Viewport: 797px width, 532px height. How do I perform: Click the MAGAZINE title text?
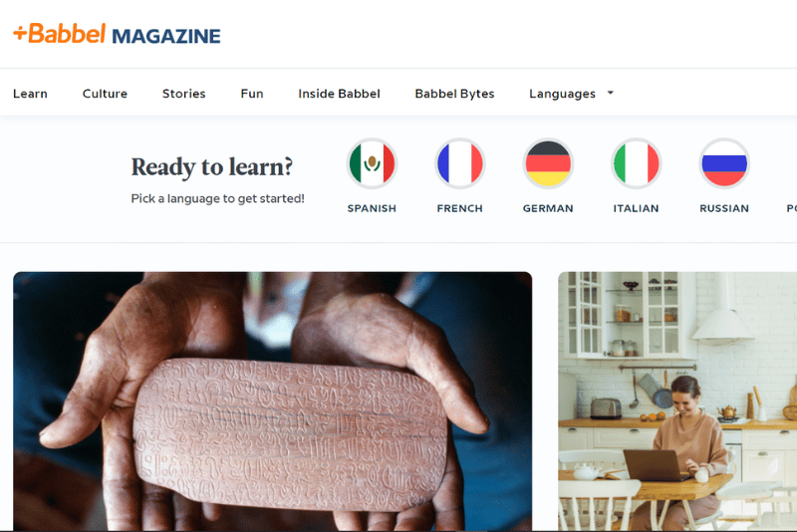pyautogui.click(x=166, y=36)
